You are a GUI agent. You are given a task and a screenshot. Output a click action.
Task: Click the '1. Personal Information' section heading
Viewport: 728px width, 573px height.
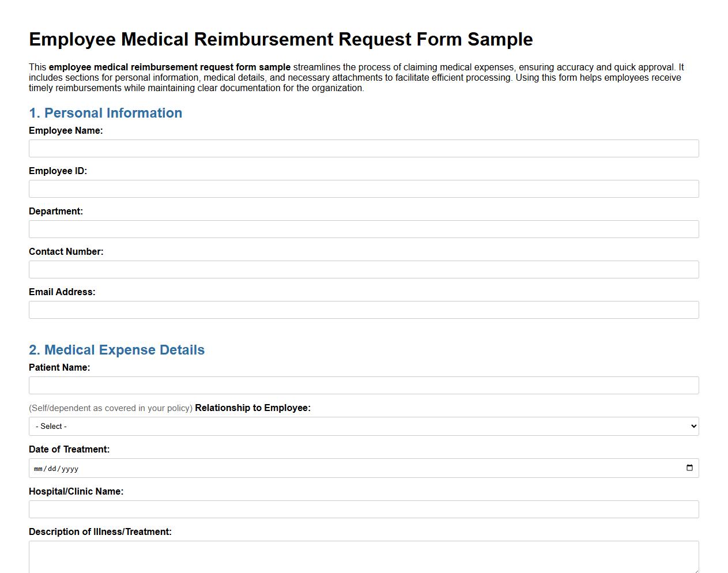105,113
